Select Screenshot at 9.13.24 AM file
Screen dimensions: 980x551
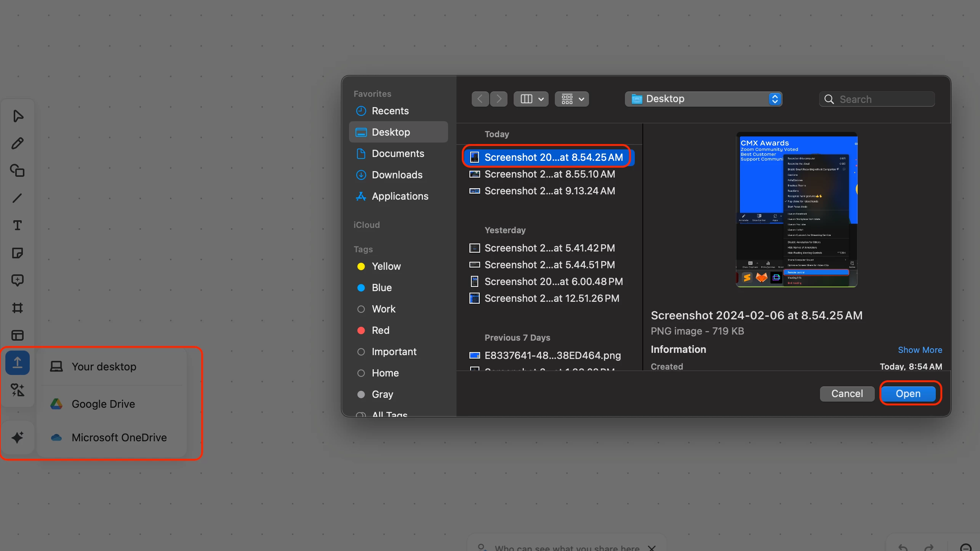[549, 191]
